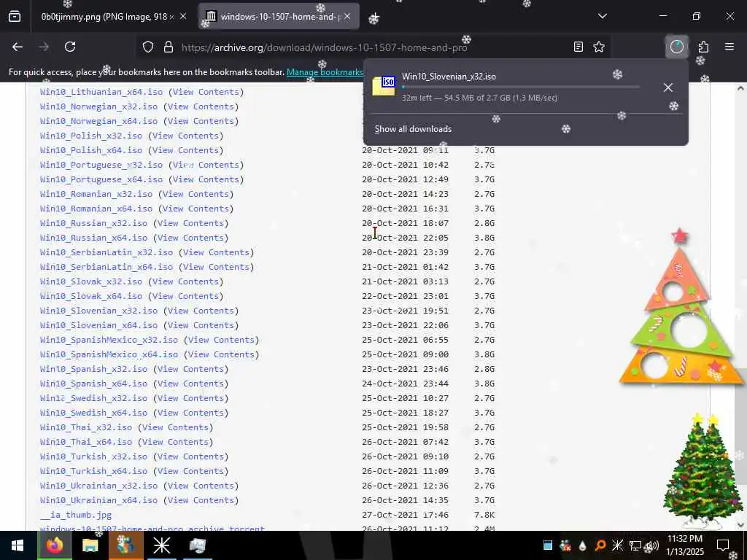Open the network tray icon

635,545
